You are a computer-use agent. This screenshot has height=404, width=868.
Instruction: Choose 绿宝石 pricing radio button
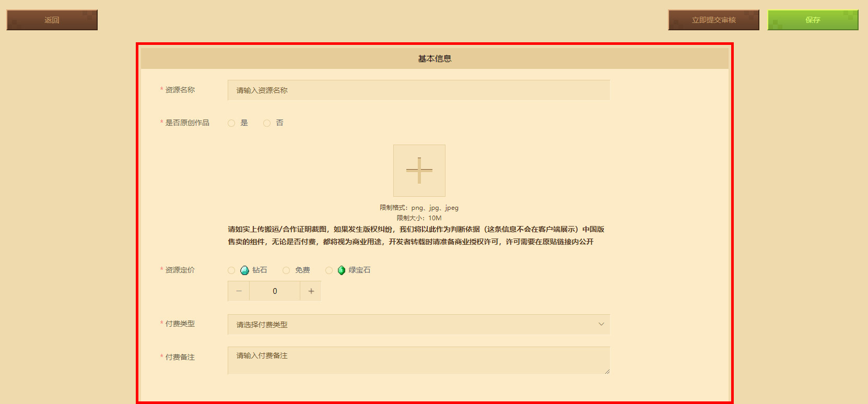point(329,270)
